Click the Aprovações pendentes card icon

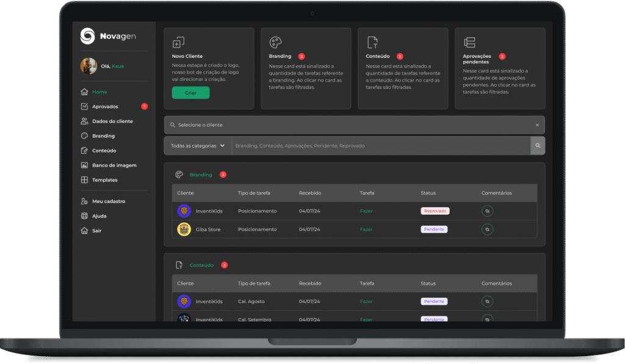(469, 42)
